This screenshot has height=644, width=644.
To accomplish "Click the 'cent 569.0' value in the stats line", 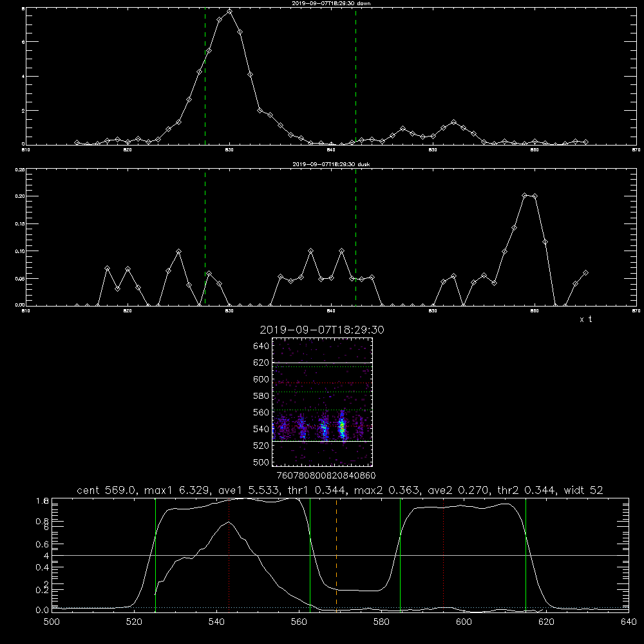I will point(109,490).
